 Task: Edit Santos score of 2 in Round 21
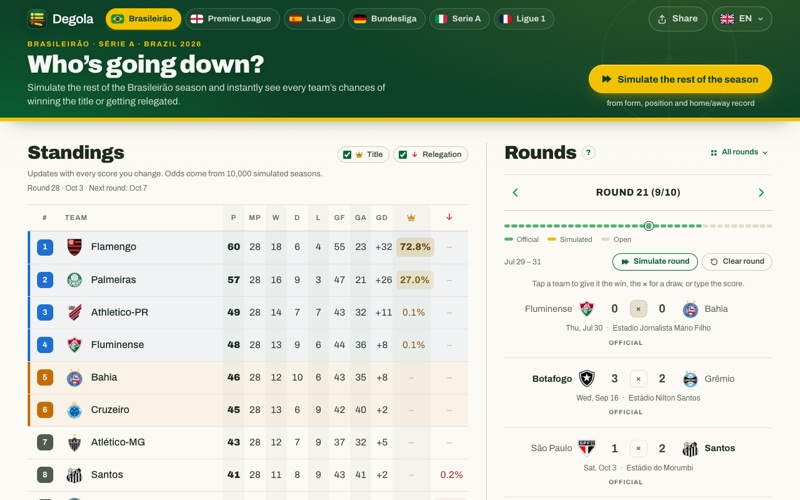(x=662, y=448)
